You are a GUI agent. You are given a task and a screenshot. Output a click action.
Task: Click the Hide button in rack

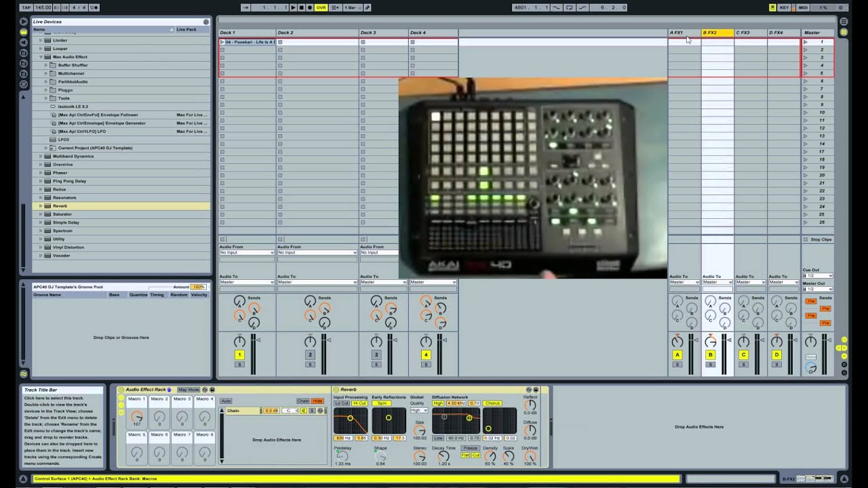click(317, 401)
